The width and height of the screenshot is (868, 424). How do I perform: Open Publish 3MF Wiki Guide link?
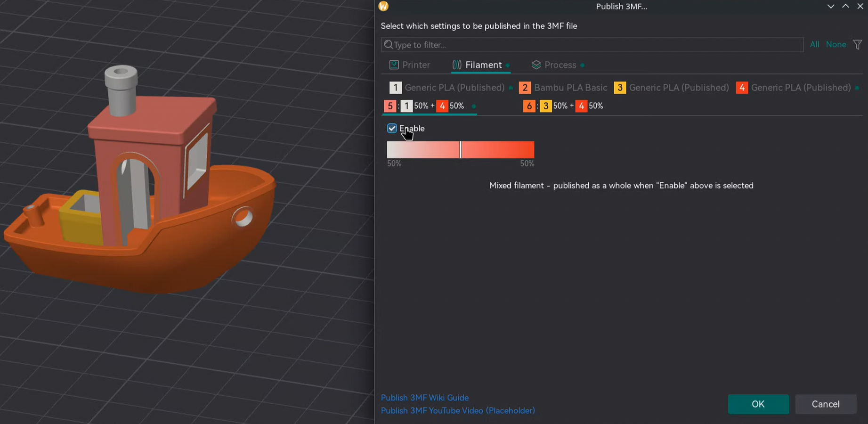click(424, 398)
